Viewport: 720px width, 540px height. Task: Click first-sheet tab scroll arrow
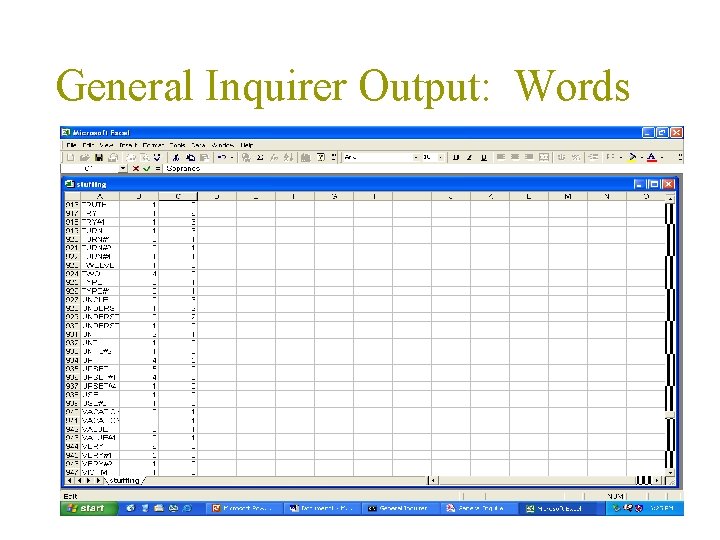click(x=69, y=481)
